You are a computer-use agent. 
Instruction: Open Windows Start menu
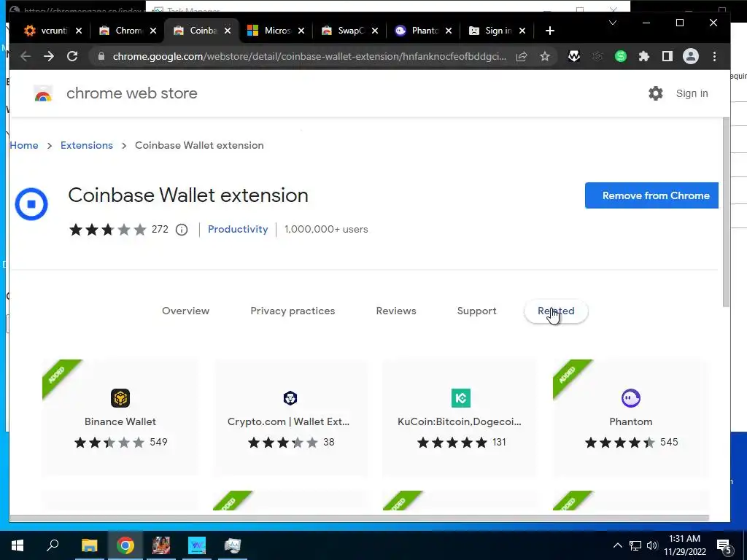[18, 545]
